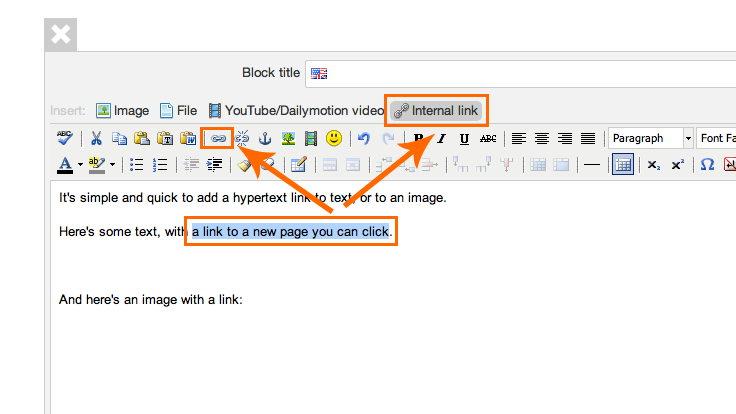Expand the highlight color dropdown arrow
The width and height of the screenshot is (736, 414).
pos(112,164)
